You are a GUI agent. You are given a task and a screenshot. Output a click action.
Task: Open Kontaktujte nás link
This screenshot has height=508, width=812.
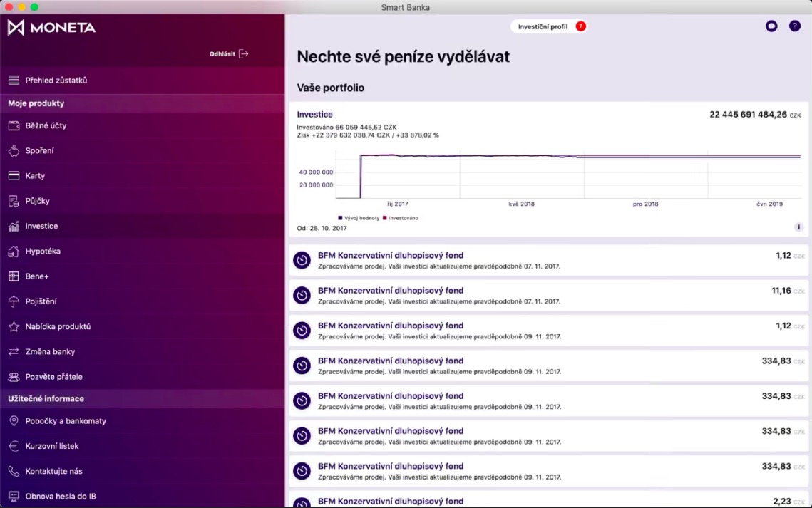(x=143, y=471)
